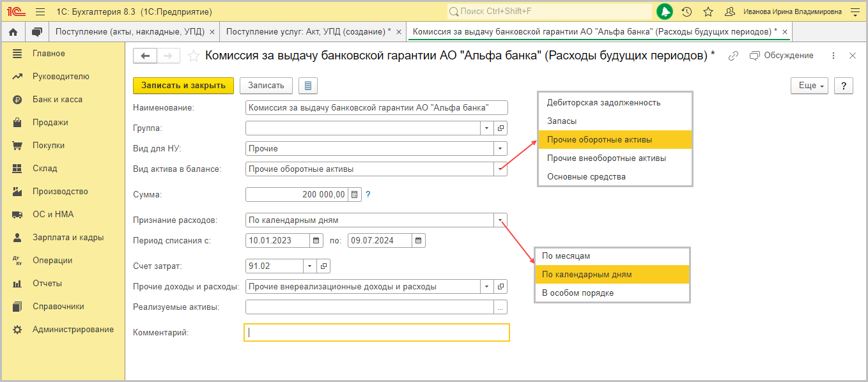Open the Руководителю section
The image size is (868, 382).
(62, 77)
